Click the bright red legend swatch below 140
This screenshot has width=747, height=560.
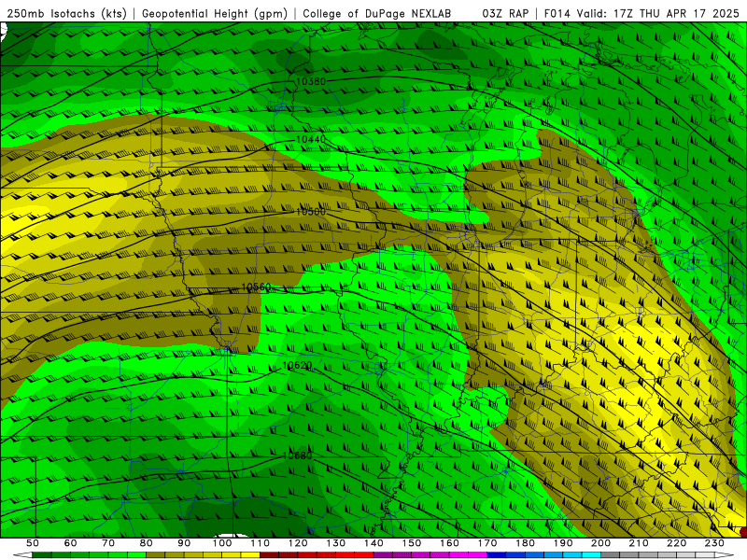[x=364, y=555]
